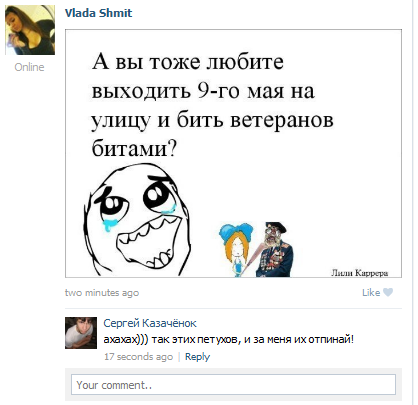The height and width of the screenshot is (405, 418).
Task: Click the 'Лили Каррера' watermark text
Action: click(x=360, y=273)
